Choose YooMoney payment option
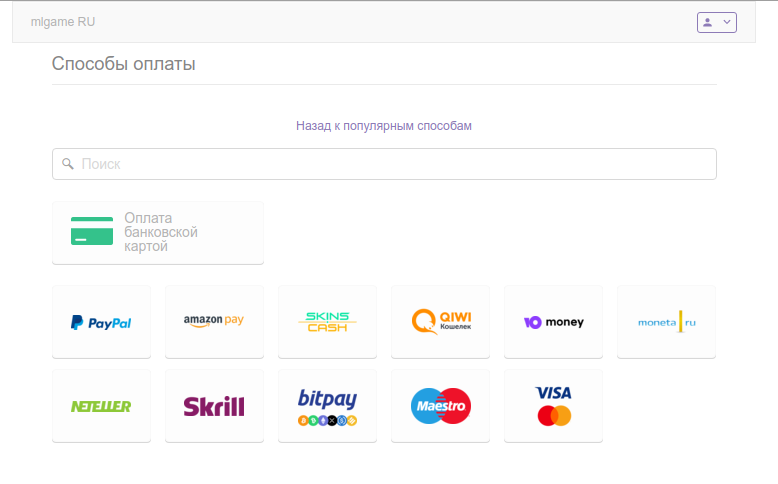Image resolution: width=778 pixels, height=484 pixels. pos(553,322)
